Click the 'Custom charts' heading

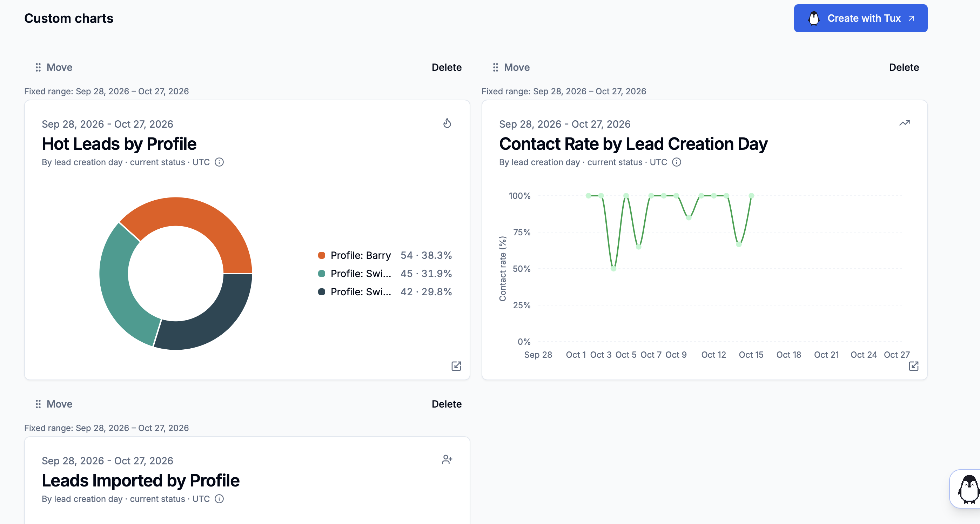[69, 18]
